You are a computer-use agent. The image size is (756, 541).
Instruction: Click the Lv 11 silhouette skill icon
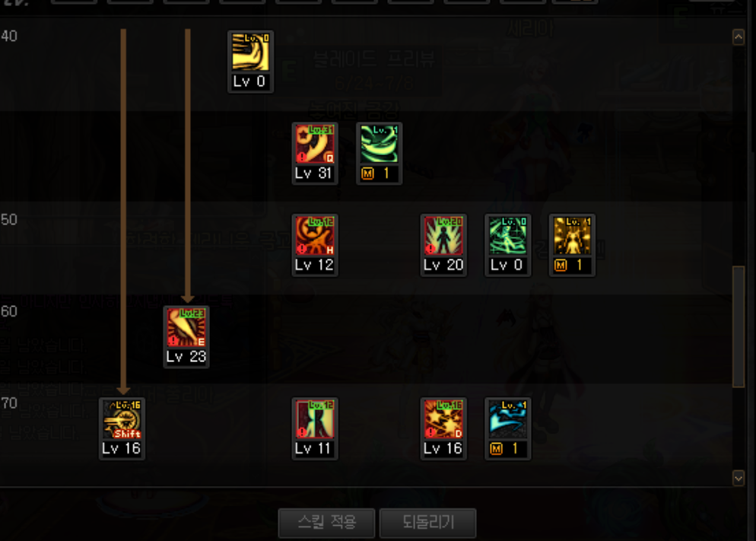coord(315,419)
